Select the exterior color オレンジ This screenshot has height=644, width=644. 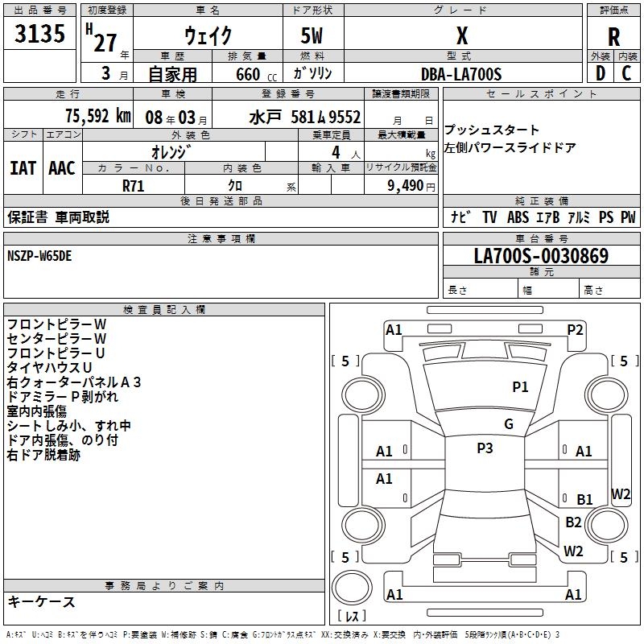[171, 152]
